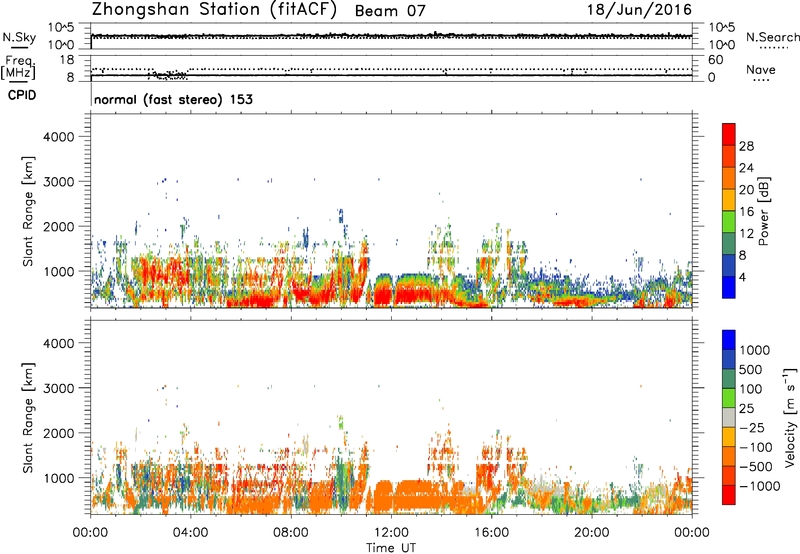
Task: Click the '12:00' time tick label
Action: (x=391, y=533)
